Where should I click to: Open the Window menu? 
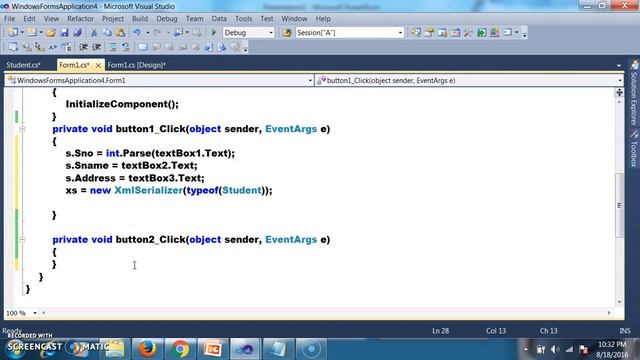pyautogui.click(x=294, y=19)
